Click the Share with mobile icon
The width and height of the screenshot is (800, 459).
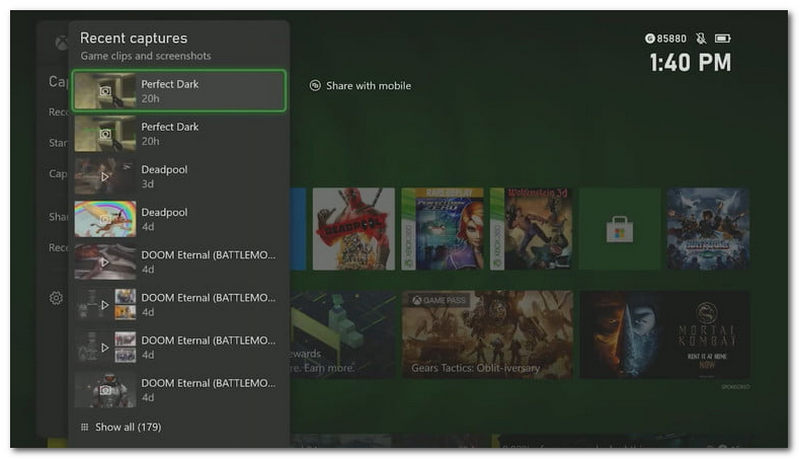point(315,86)
